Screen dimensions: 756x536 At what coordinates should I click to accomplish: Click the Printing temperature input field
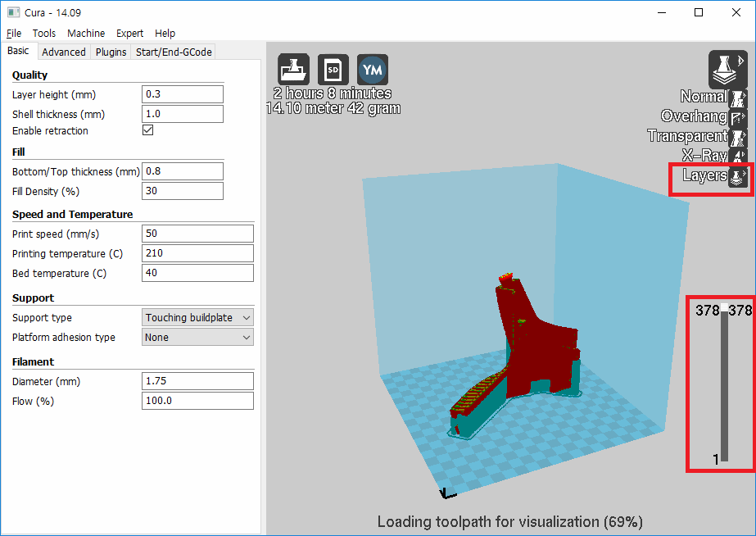(x=197, y=253)
